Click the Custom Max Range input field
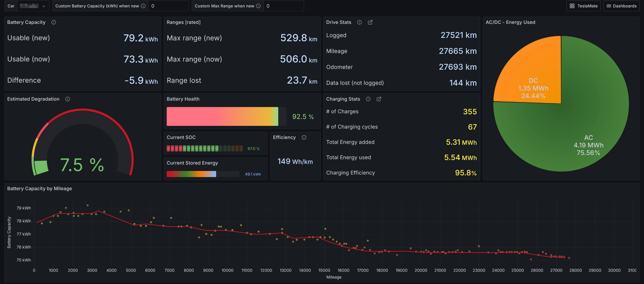Image resolution: width=644 pixels, height=284 pixels. (x=283, y=6)
